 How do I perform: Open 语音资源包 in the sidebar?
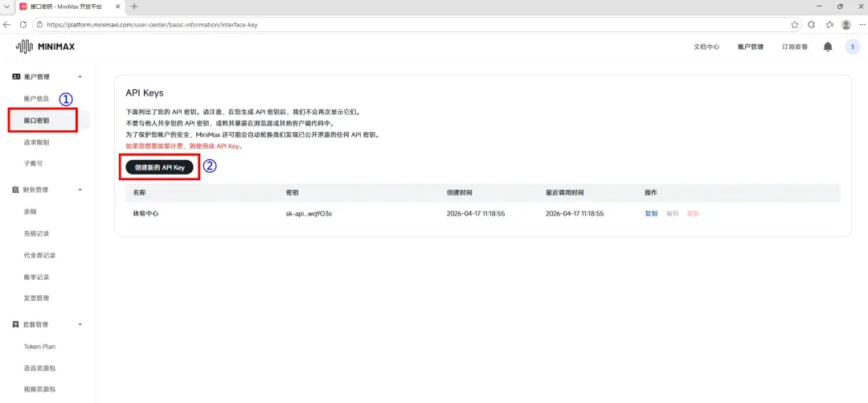click(x=39, y=368)
